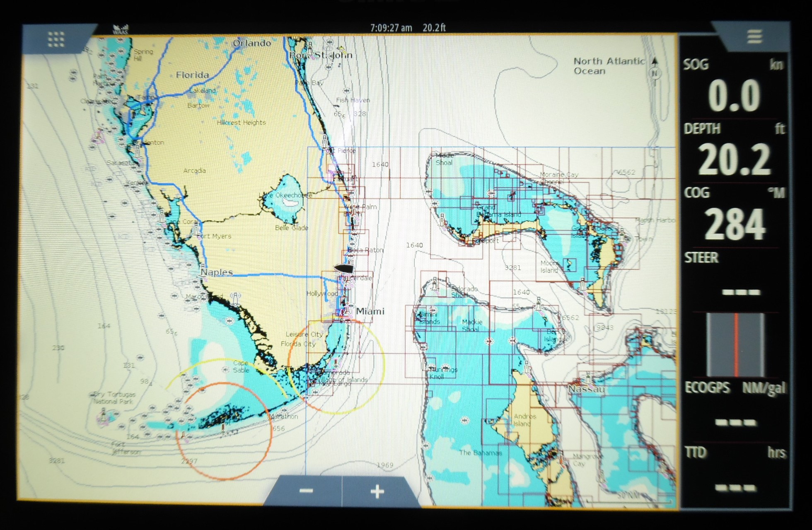The height and width of the screenshot is (530, 812).
Task: Select Miami on the chart
Action: pyautogui.click(x=370, y=311)
